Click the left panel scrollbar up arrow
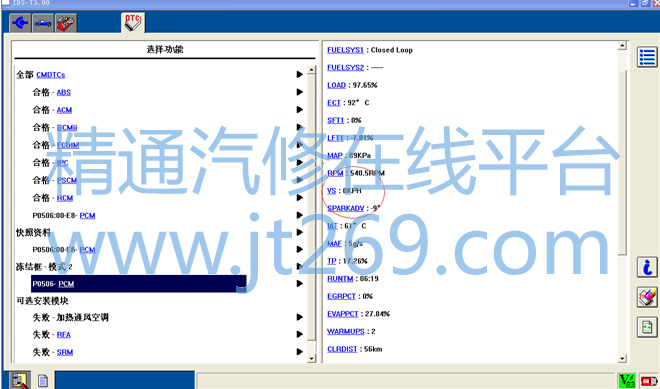This screenshot has width=660, height=389. [x=311, y=70]
